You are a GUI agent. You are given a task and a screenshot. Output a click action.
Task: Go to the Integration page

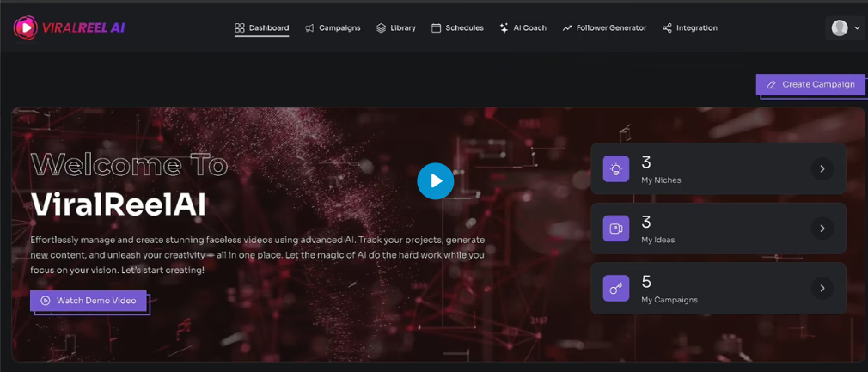690,27
